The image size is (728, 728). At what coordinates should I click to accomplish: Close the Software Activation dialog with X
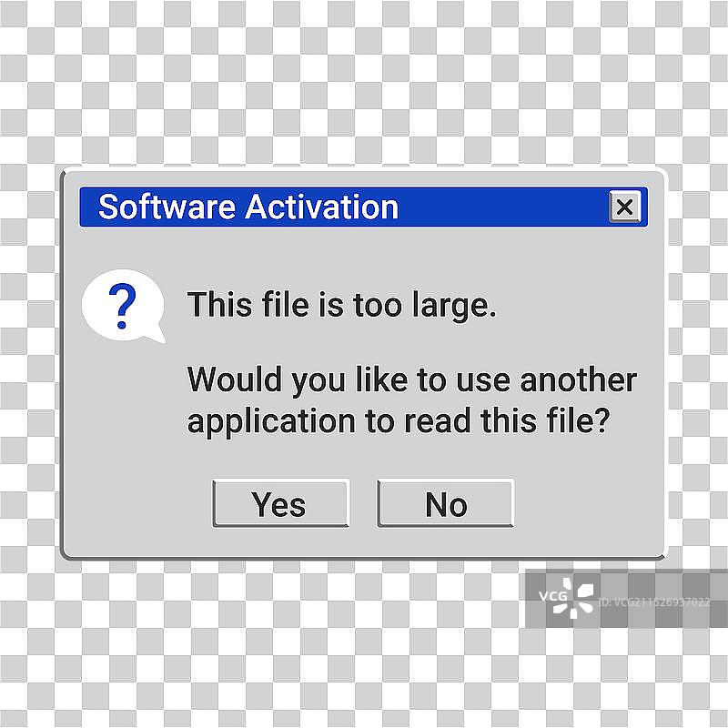(x=624, y=207)
